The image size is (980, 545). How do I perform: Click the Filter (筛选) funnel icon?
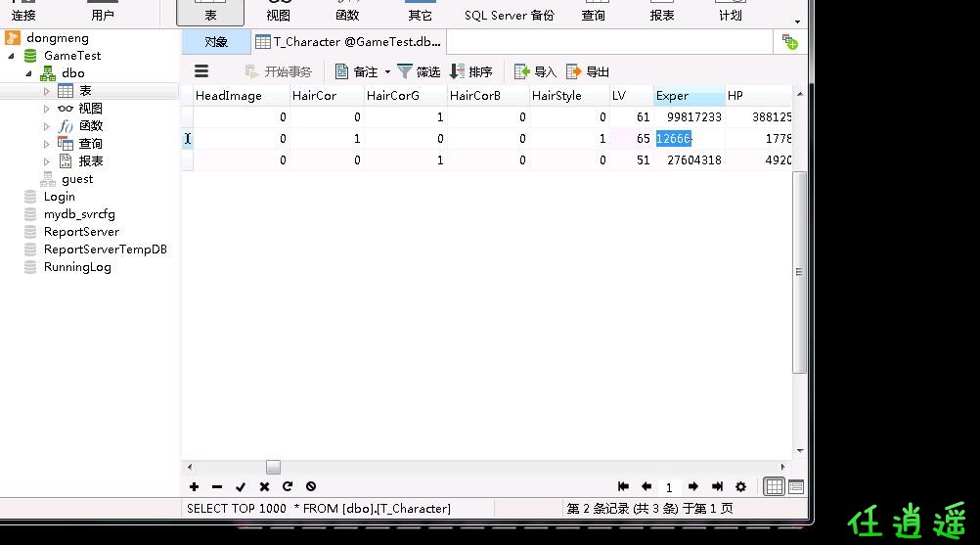click(x=405, y=71)
